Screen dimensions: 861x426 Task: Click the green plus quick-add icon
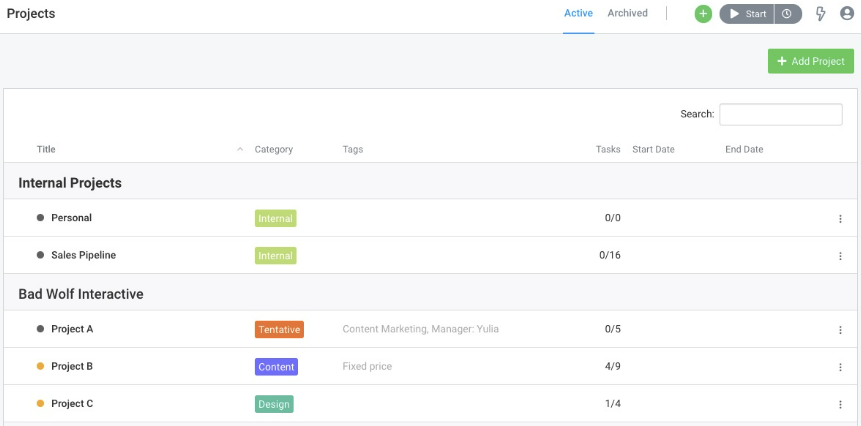point(703,14)
